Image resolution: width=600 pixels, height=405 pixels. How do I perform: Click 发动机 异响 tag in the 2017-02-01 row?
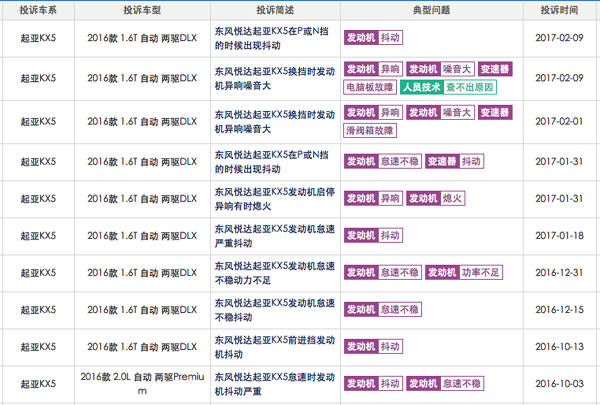pos(373,113)
